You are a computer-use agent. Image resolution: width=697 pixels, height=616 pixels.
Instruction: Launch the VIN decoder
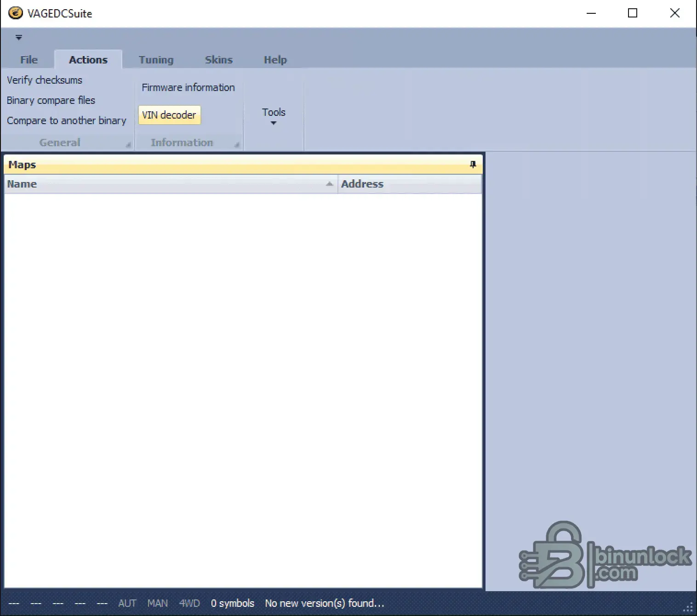click(169, 115)
